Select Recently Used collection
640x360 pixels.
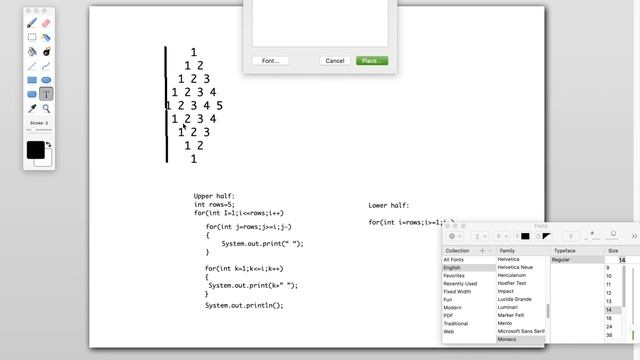click(x=469, y=284)
